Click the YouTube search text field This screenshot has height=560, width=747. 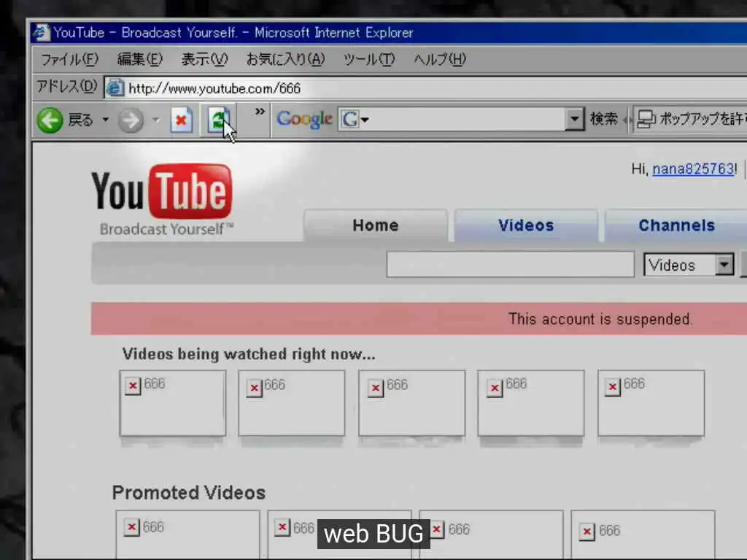point(510,264)
